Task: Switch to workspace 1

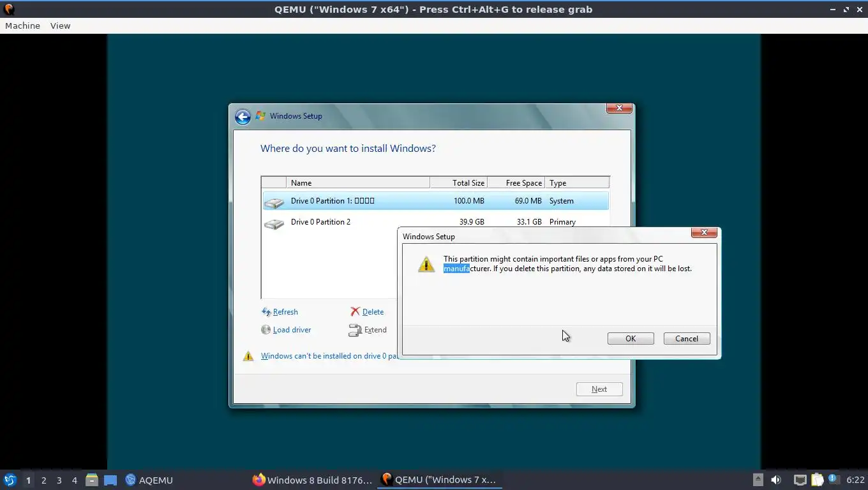Action: tap(28, 480)
